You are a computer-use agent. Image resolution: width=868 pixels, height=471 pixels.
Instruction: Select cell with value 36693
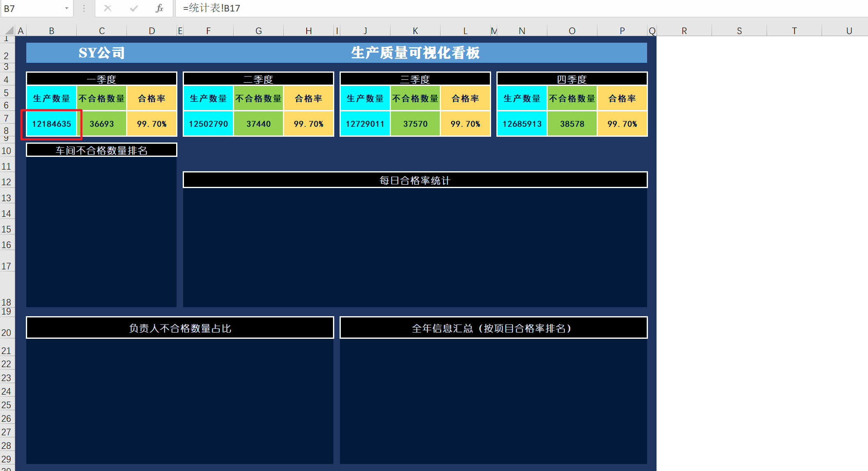point(101,124)
